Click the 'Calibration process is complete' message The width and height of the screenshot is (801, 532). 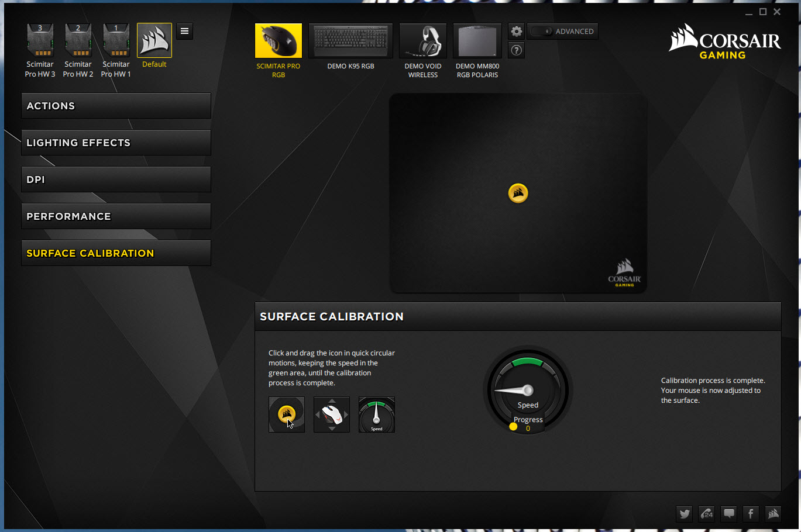pyautogui.click(x=713, y=390)
